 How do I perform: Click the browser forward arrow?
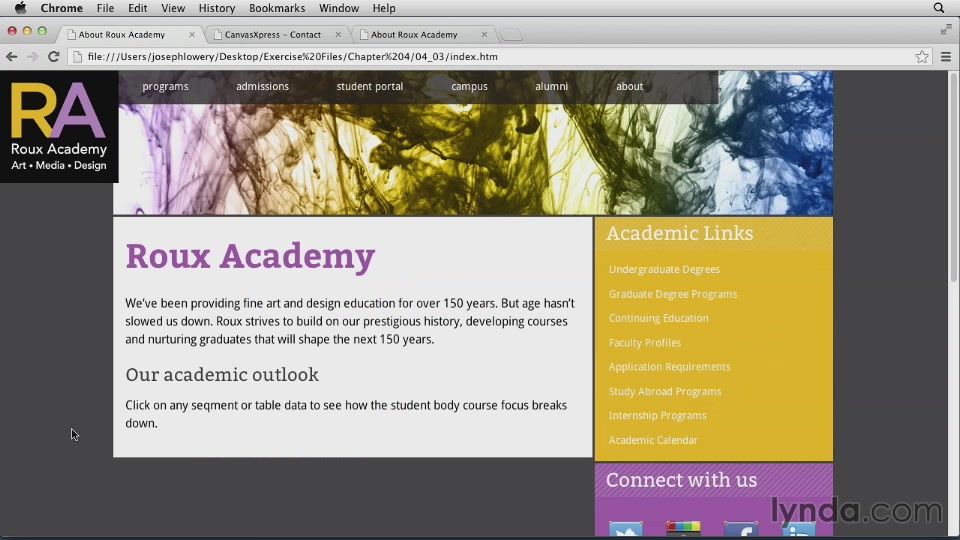pyautogui.click(x=32, y=56)
